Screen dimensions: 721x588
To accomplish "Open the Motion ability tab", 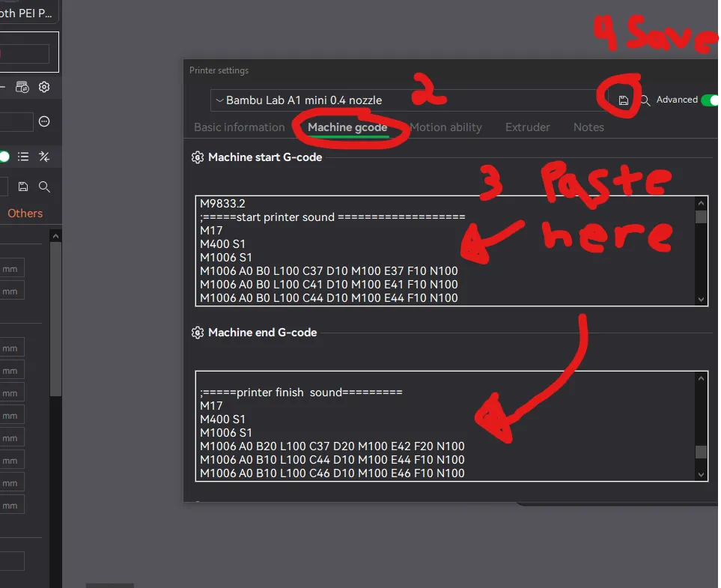I will click(445, 127).
